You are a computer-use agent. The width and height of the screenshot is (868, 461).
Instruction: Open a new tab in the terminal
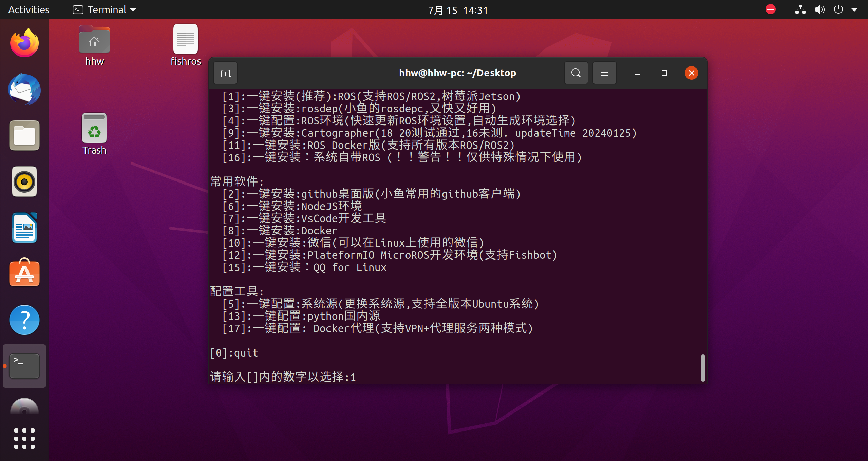pyautogui.click(x=225, y=73)
